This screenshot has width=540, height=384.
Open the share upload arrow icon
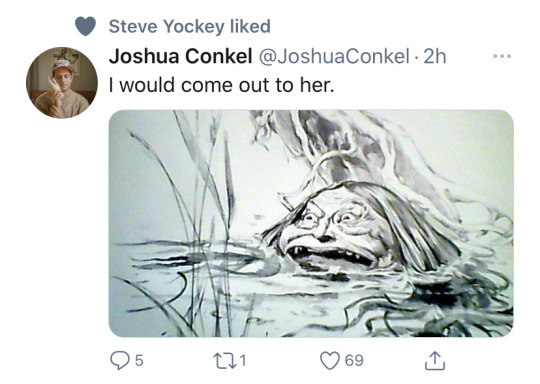coord(435,360)
